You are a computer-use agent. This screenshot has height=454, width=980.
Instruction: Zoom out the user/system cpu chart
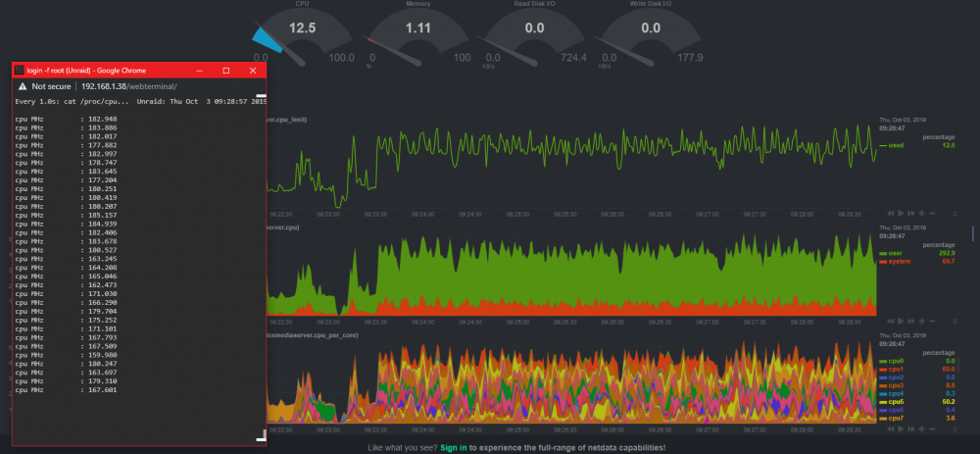932,321
